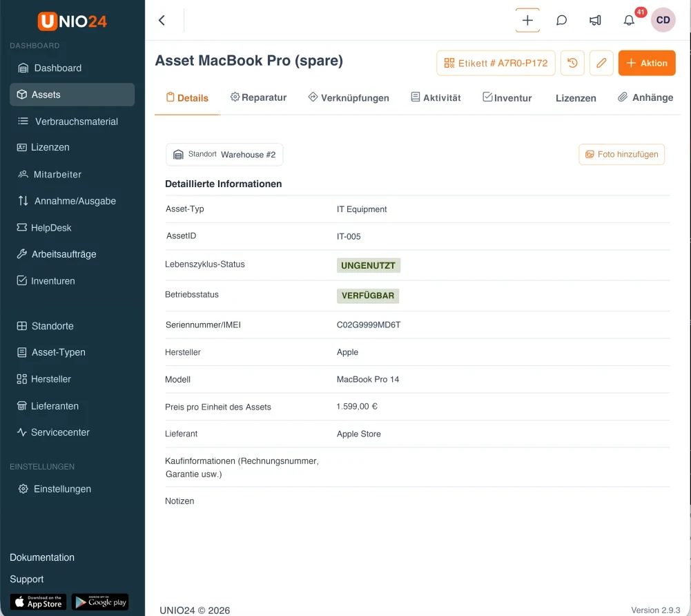Open the CD user avatar menu
Screen dimensions: 691x616
click(x=663, y=20)
